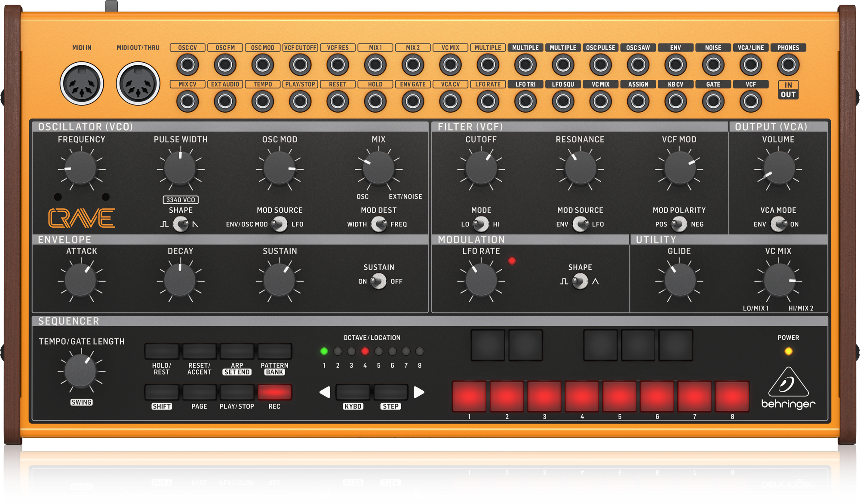This screenshot has height=504, width=860.
Task: Click the OSC SAW output jack
Action: [x=638, y=65]
